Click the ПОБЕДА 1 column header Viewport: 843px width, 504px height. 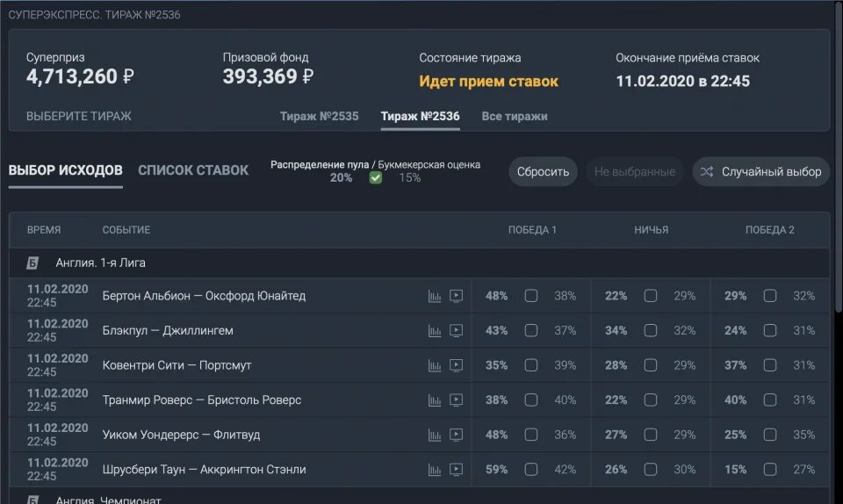532,230
